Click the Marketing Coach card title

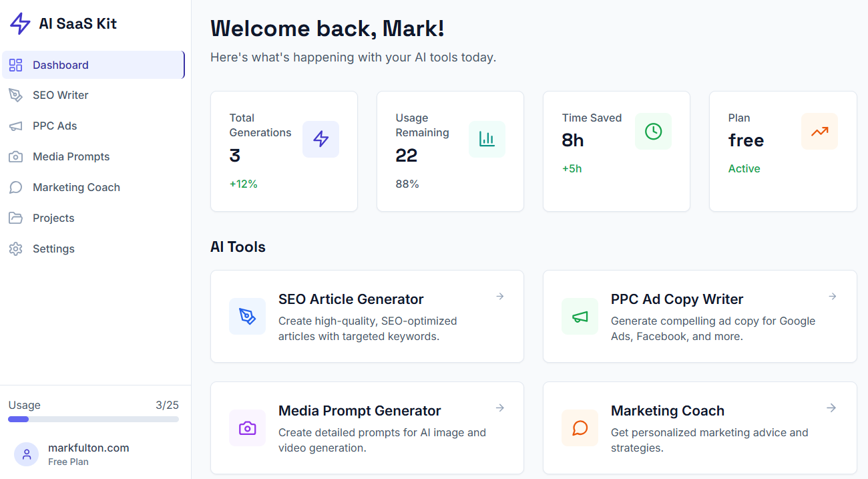tap(667, 411)
